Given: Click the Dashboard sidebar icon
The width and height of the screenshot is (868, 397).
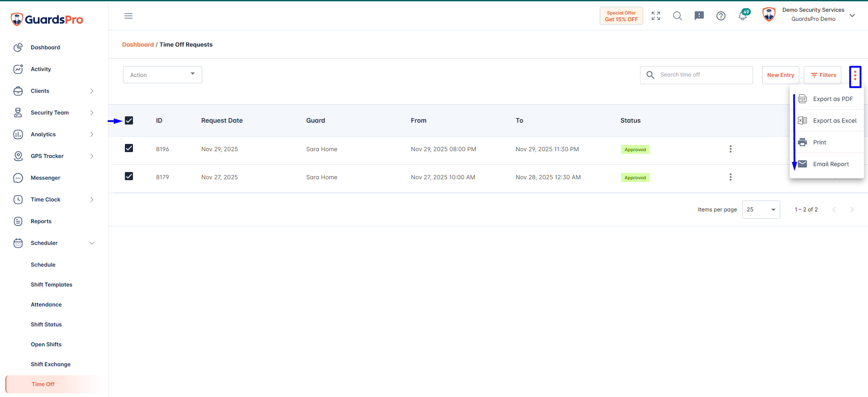Looking at the screenshot, I should point(18,48).
